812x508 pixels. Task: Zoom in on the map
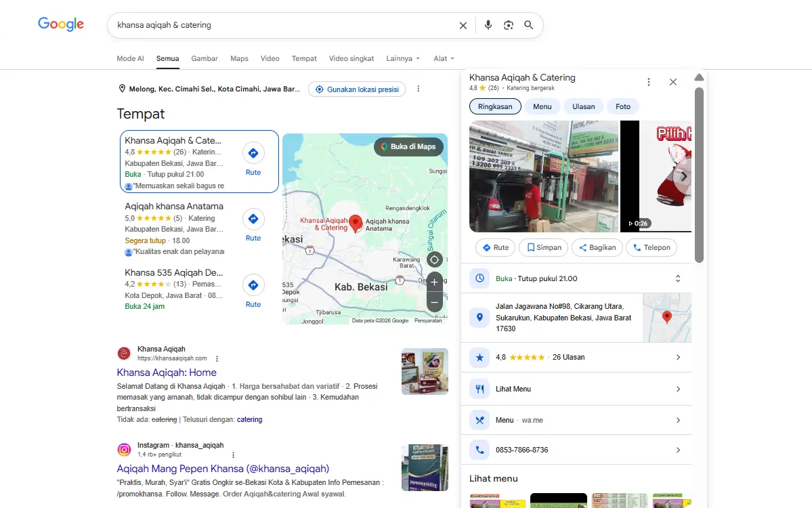[x=435, y=282]
